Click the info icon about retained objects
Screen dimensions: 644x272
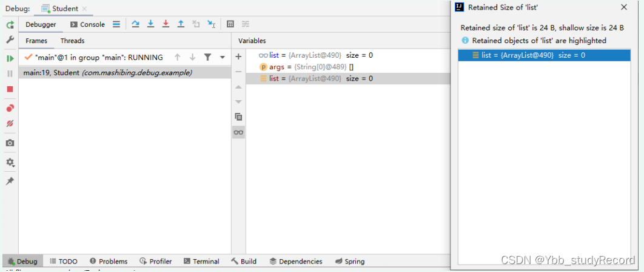(x=465, y=40)
